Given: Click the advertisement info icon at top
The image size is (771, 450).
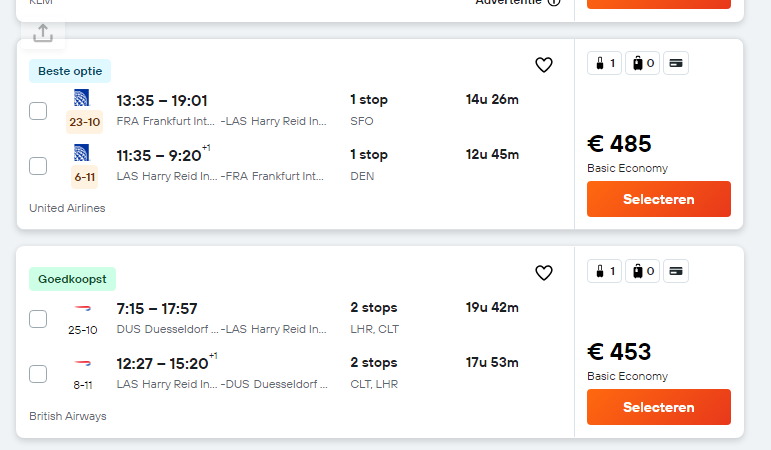Looking at the screenshot, I should pos(554,2).
